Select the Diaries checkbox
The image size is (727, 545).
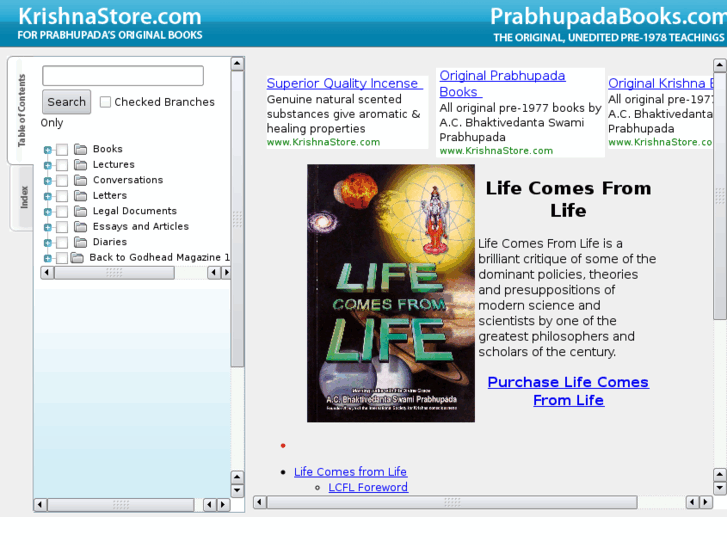click(62, 242)
